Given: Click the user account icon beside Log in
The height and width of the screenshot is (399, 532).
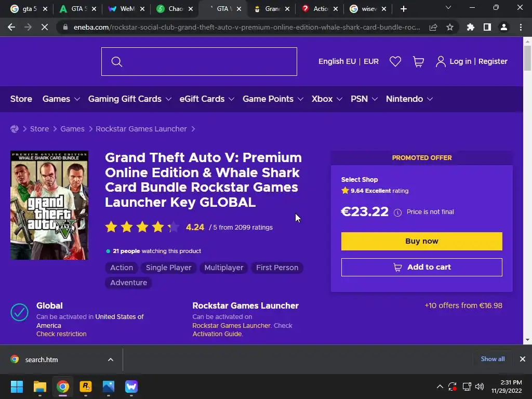Looking at the screenshot, I should [441, 61].
